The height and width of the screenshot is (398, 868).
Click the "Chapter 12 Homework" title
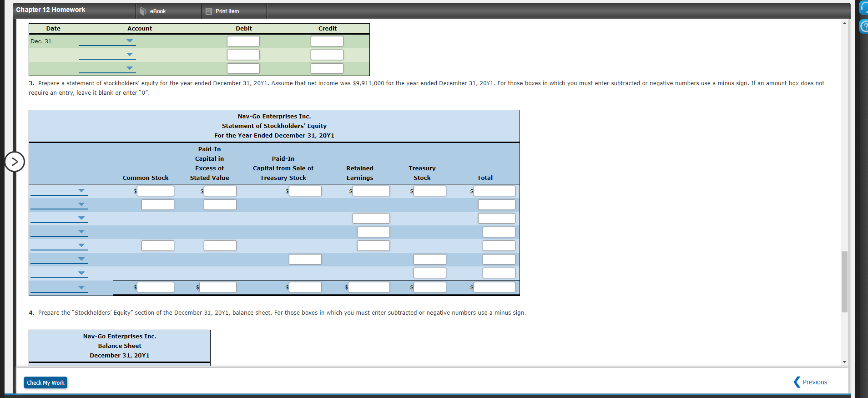coord(50,10)
